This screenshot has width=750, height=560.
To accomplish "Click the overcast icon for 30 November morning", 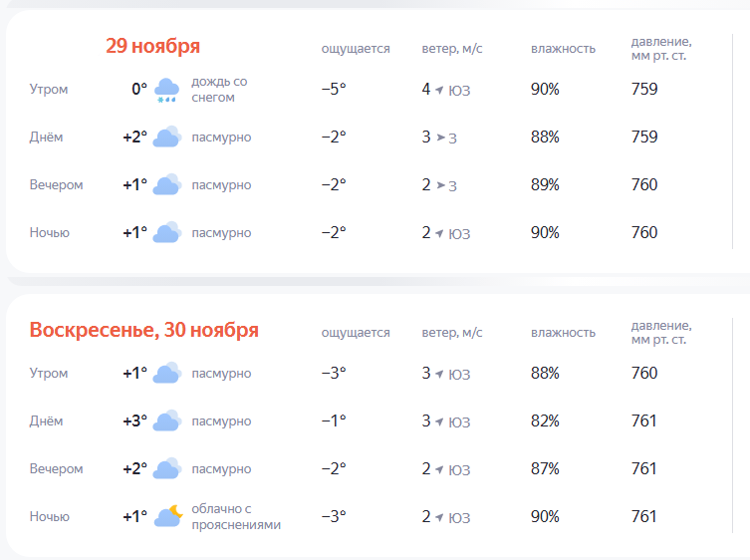I will (x=166, y=374).
